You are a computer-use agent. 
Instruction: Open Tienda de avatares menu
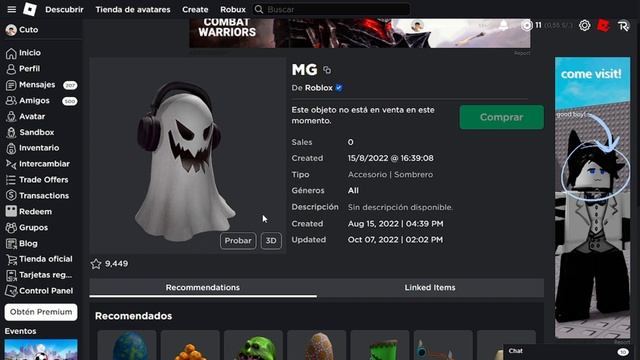pos(133,9)
